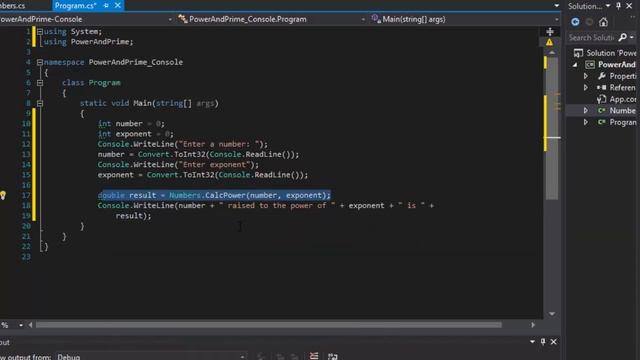Open the PowerAndPrime_Console.Program class dropdown
Image resolution: width=640 pixels, height=360 pixels.
(x=363, y=19)
